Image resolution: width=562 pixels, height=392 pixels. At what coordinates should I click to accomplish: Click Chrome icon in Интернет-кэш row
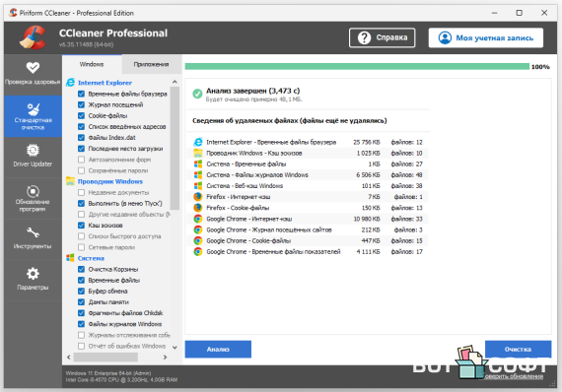[198, 219]
